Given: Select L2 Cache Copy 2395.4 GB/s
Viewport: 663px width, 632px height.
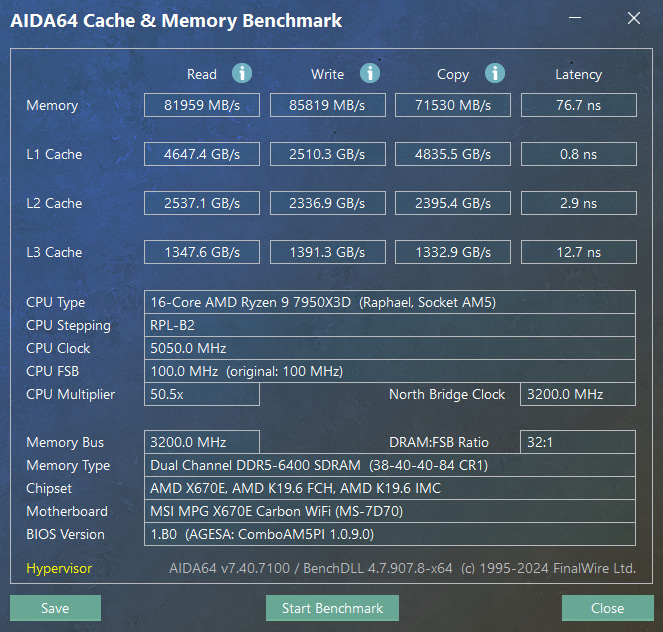Looking at the screenshot, I should point(453,203).
